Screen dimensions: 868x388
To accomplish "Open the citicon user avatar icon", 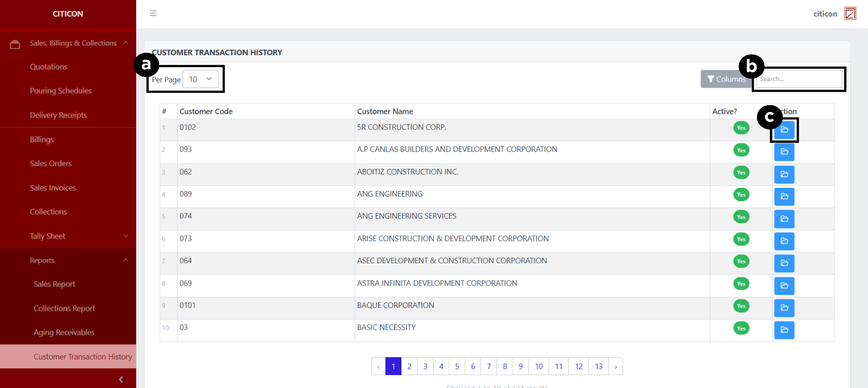I will pos(850,14).
